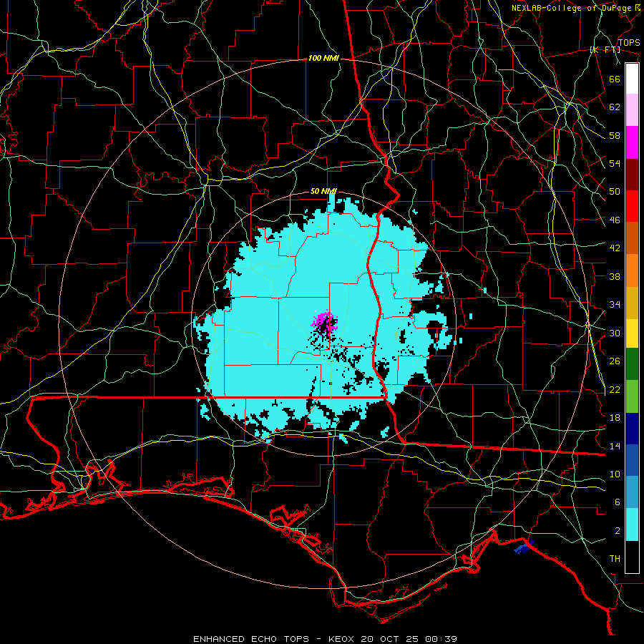The height and width of the screenshot is (644, 644).
Task: Click the "100 NMI" range ring label
Action: pyautogui.click(x=323, y=59)
